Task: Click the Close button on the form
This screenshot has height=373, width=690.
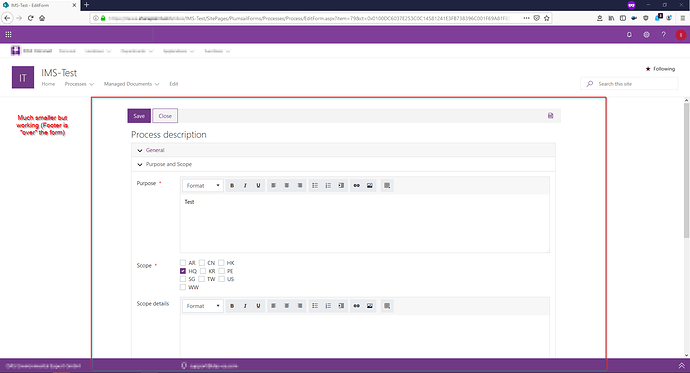Action: click(165, 116)
